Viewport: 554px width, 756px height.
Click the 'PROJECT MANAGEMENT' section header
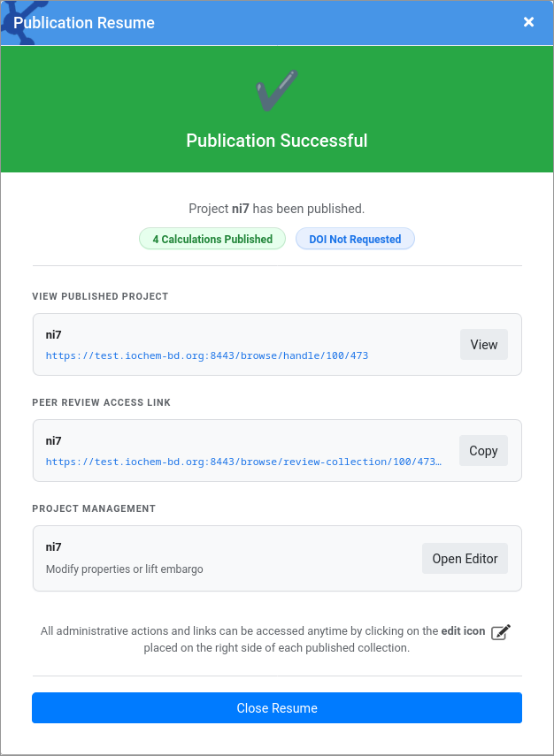coord(93,508)
